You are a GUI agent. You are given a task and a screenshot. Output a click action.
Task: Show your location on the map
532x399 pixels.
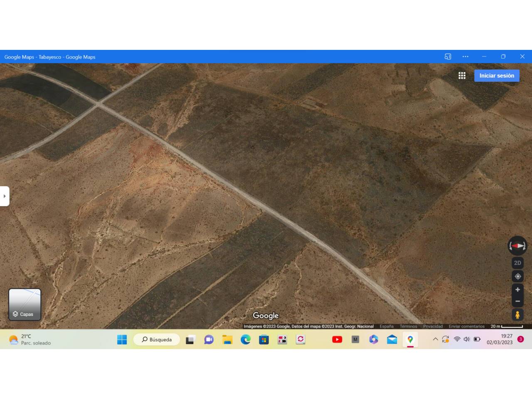(517, 276)
